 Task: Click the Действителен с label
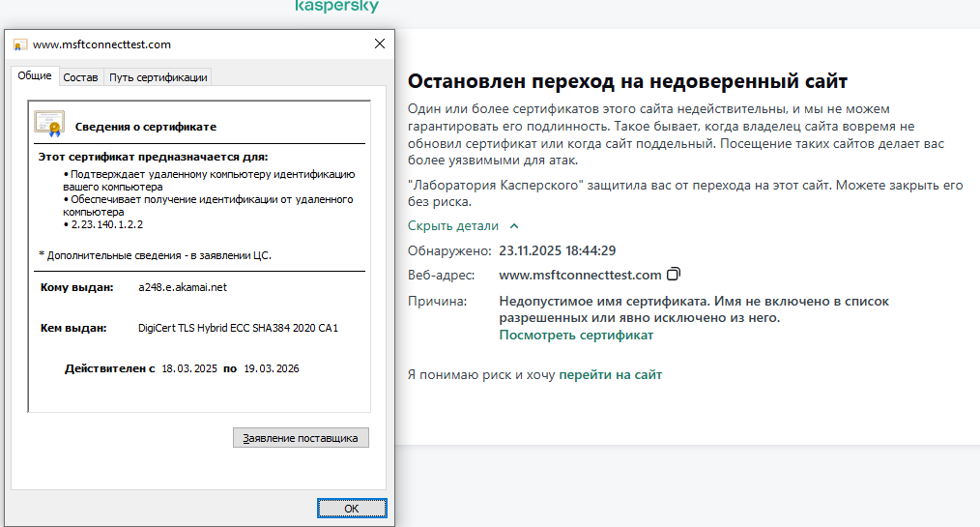(109, 368)
